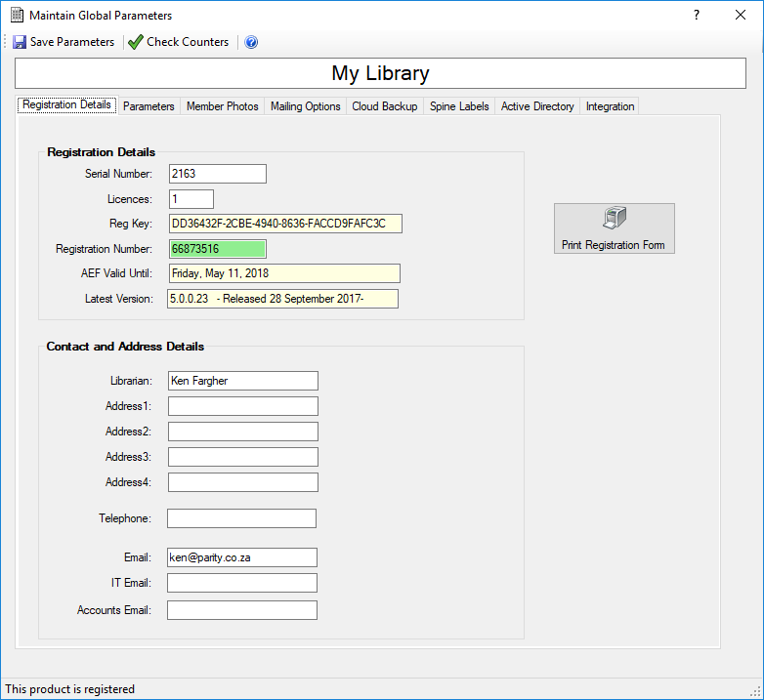
Task: Click the Licences input field
Action: [x=191, y=199]
